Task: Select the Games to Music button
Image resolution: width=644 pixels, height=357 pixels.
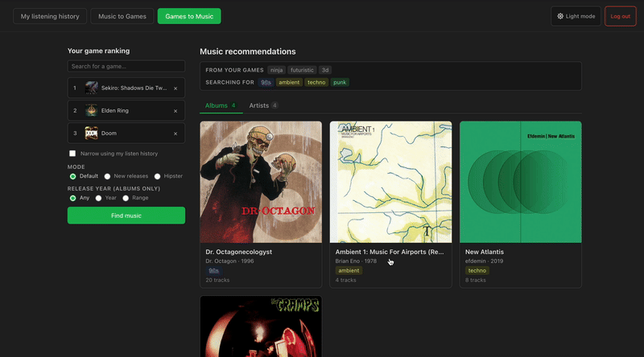Action: click(189, 16)
